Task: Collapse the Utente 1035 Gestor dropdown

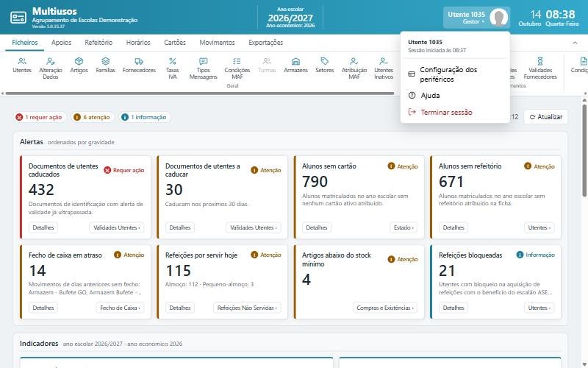Action: click(x=476, y=17)
